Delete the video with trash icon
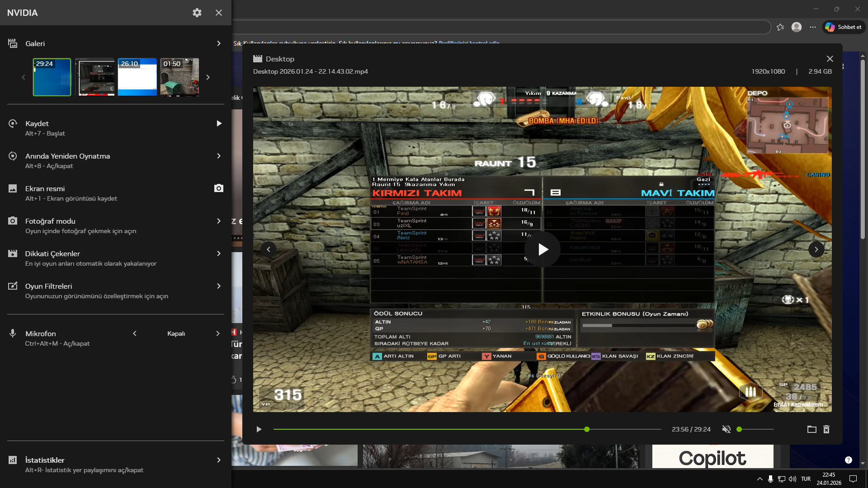 coord(826,429)
